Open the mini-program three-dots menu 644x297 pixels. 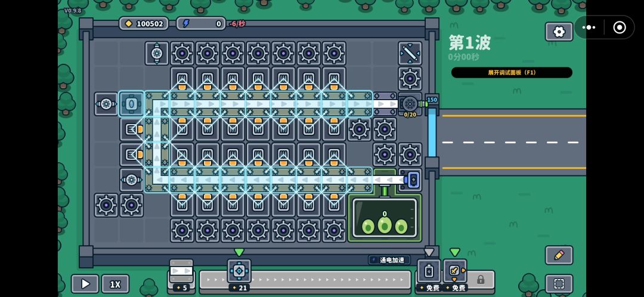[589, 27]
